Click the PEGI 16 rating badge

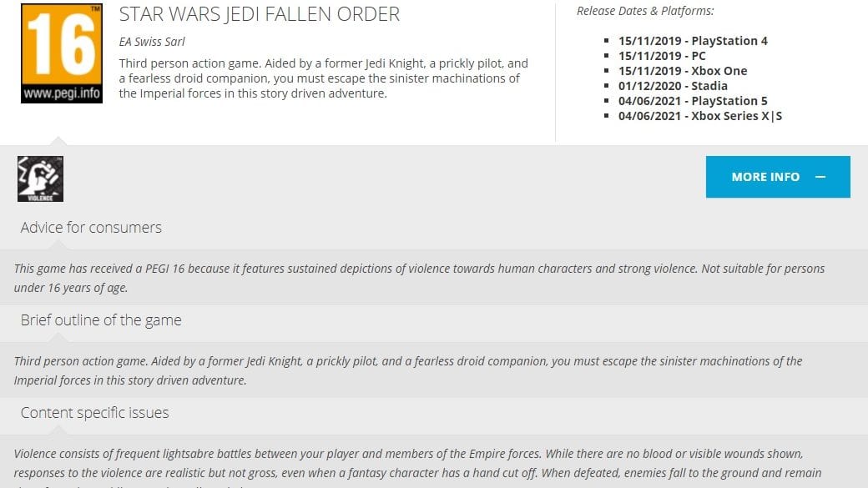(62, 53)
